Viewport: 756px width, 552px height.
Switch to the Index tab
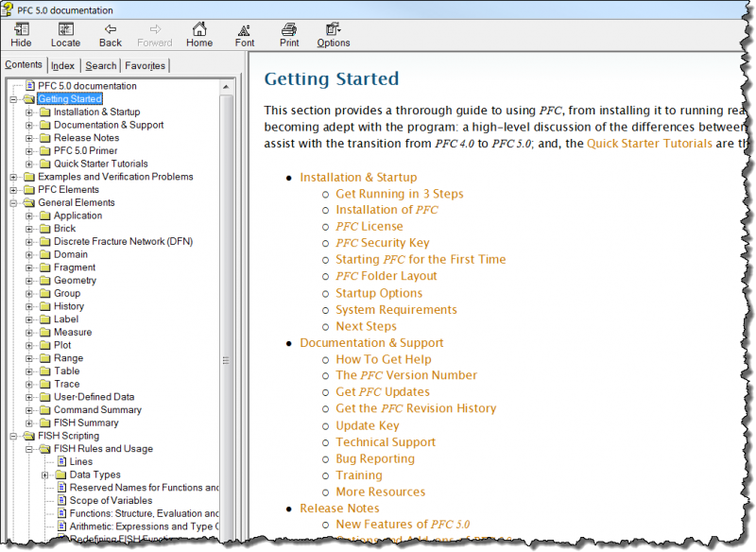[x=62, y=66]
